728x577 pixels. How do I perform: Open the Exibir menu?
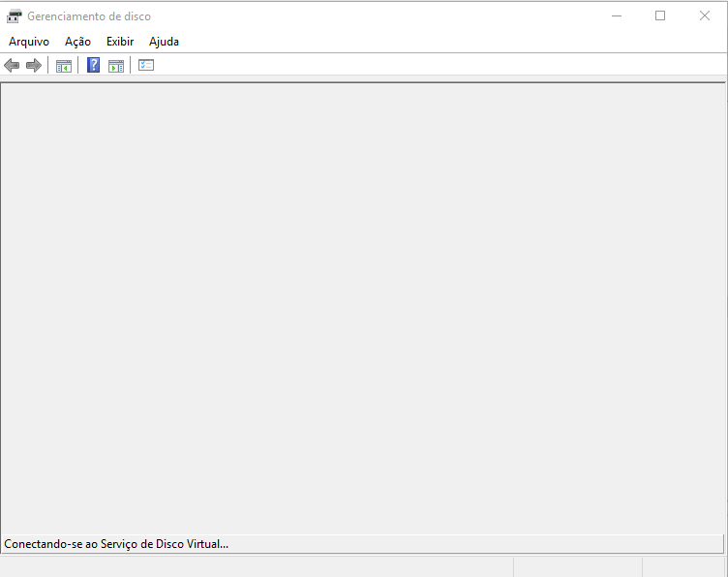(x=120, y=42)
